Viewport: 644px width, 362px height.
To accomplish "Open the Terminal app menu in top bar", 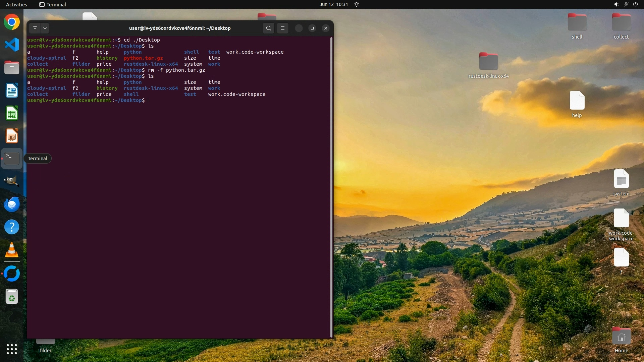I will pyautogui.click(x=53, y=4).
